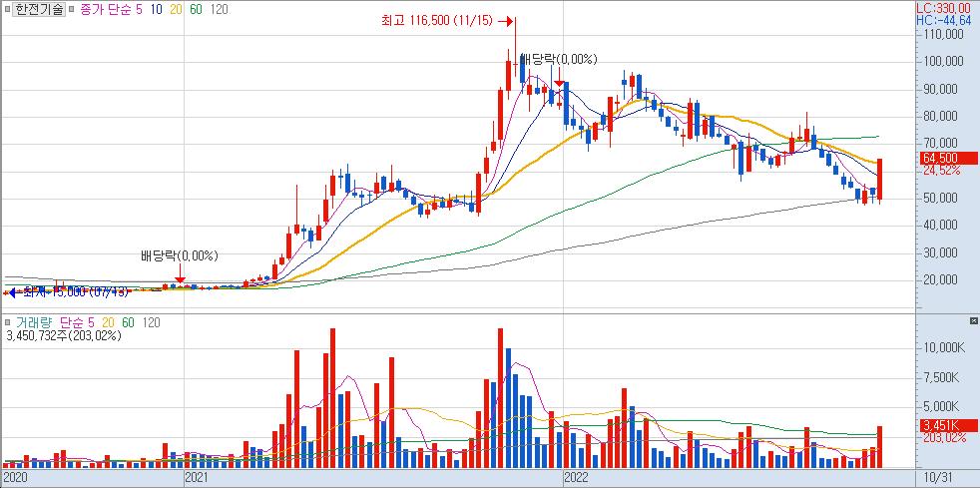Click the 110,000 price axis label
Image resolution: width=980 pixels, height=488 pixels.
click(942, 34)
